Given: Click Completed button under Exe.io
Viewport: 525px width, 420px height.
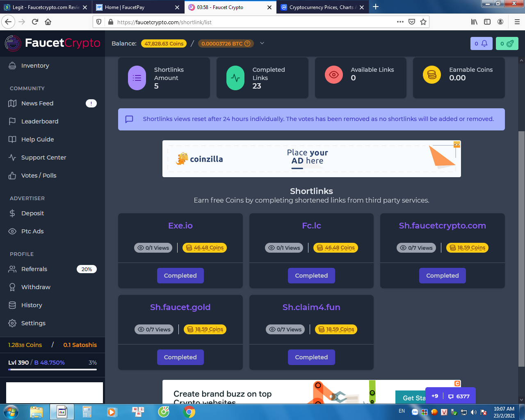Looking at the screenshot, I should click(x=180, y=276).
